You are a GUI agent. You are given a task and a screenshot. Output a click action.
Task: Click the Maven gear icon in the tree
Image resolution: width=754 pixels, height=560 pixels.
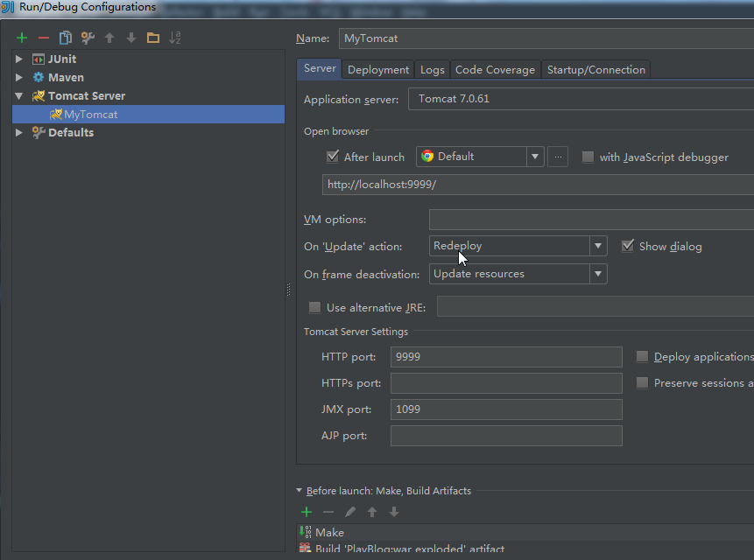(39, 77)
